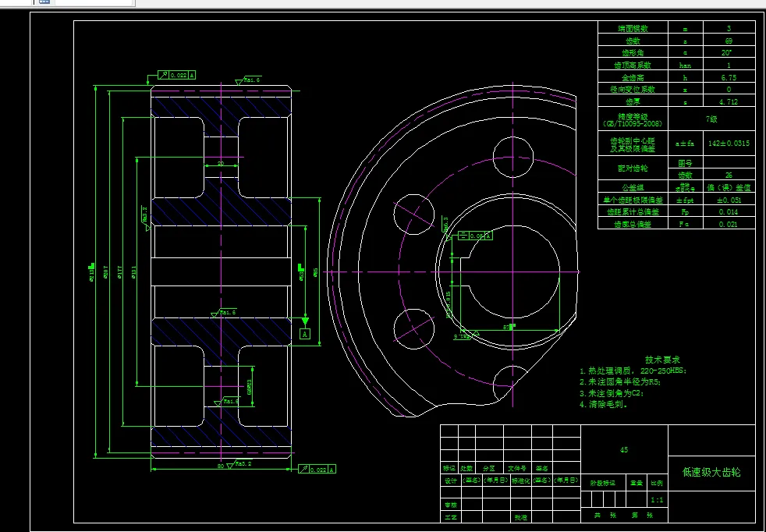Click the material value 45 in title block
766x532 pixels.
(624, 450)
